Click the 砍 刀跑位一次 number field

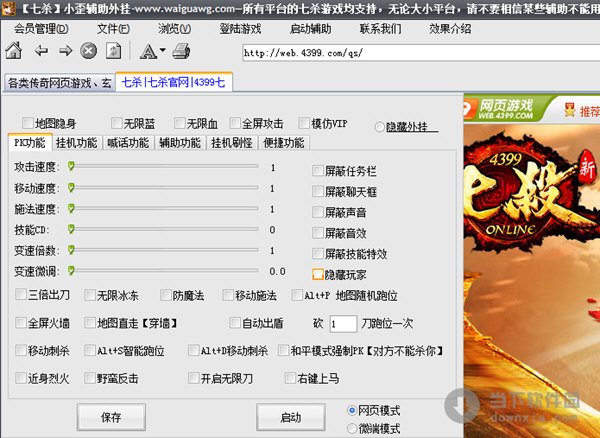pyautogui.click(x=343, y=324)
